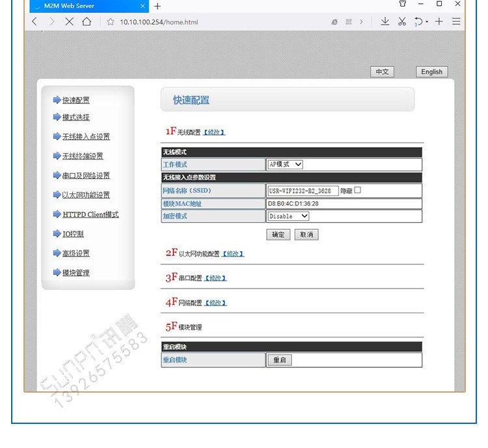Screen dimensions: 488x448
Task: Open the 加密模式 Disable dropdown
Action: (288, 216)
